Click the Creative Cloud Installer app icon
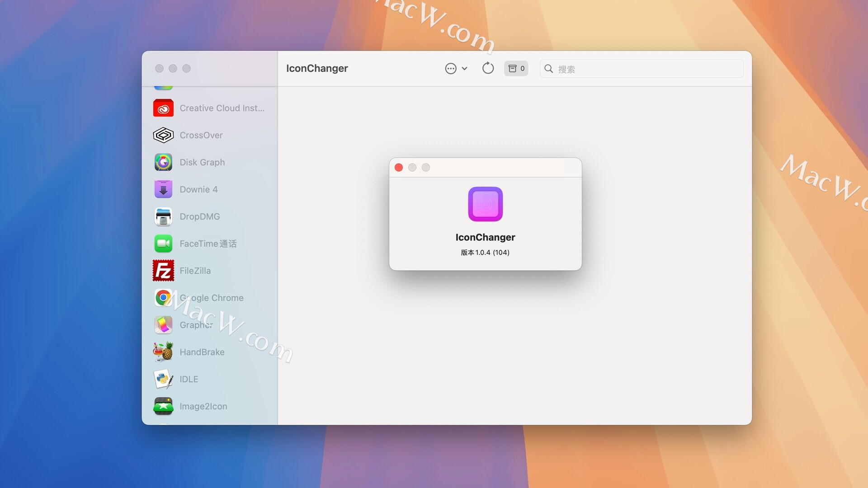 tap(163, 108)
